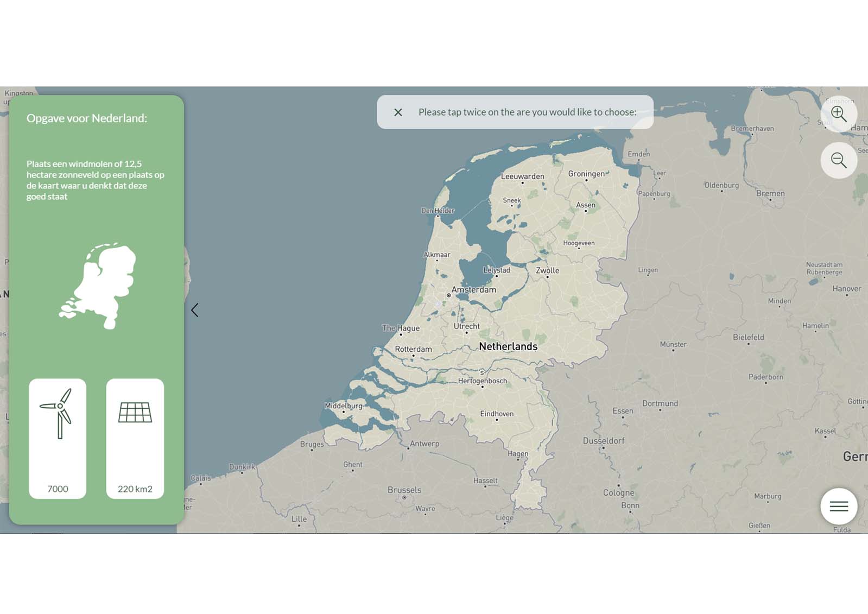Click the white Netherlands silhouette icon
The image size is (868, 614).
click(x=98, y=286)
